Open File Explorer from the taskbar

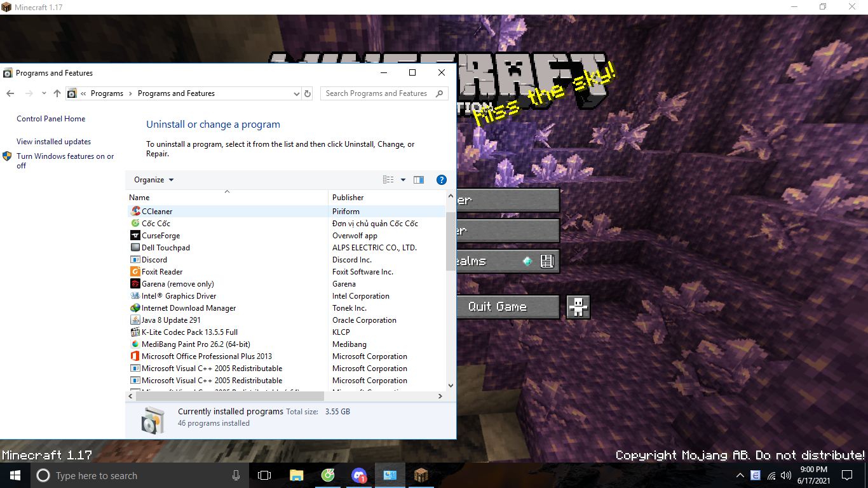click(296, 475)
